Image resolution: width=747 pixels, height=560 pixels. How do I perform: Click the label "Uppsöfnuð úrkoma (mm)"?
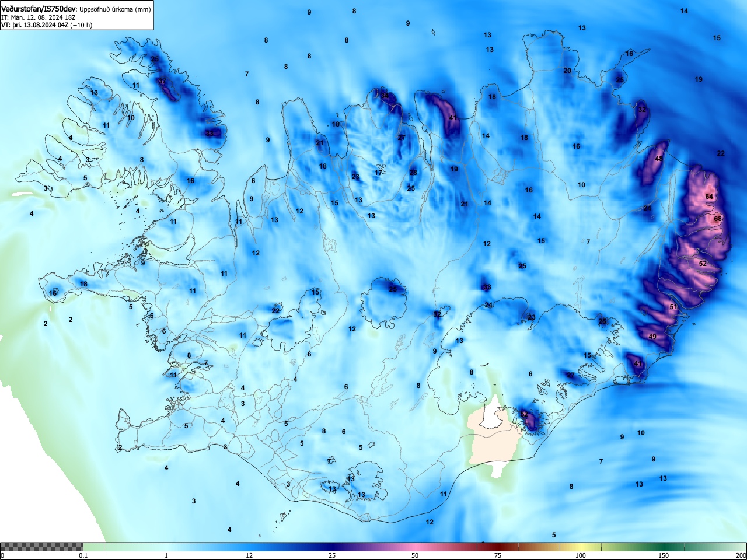click(x=115, y=9)
